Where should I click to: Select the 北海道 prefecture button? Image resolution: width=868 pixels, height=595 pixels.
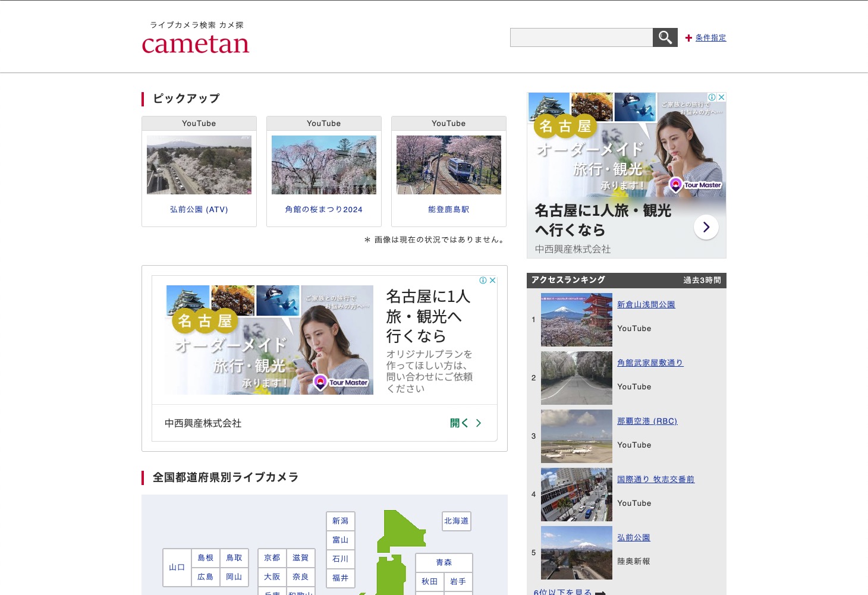click(x=455, y=521)
